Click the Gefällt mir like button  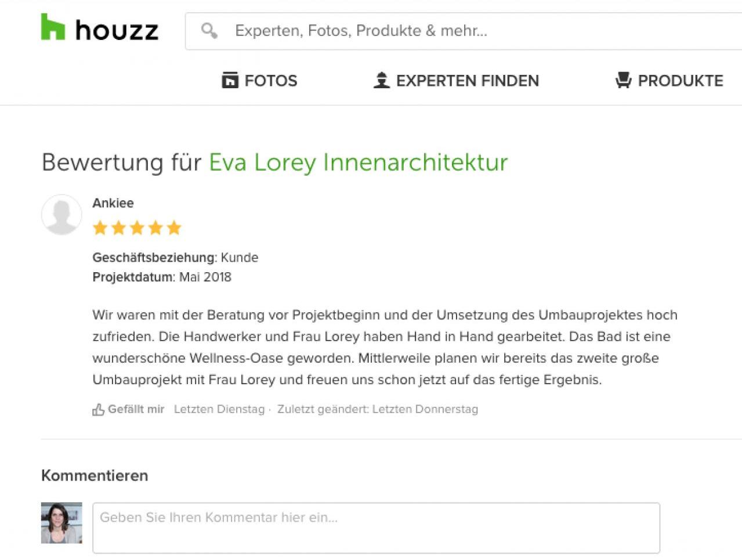click(128, 409)
